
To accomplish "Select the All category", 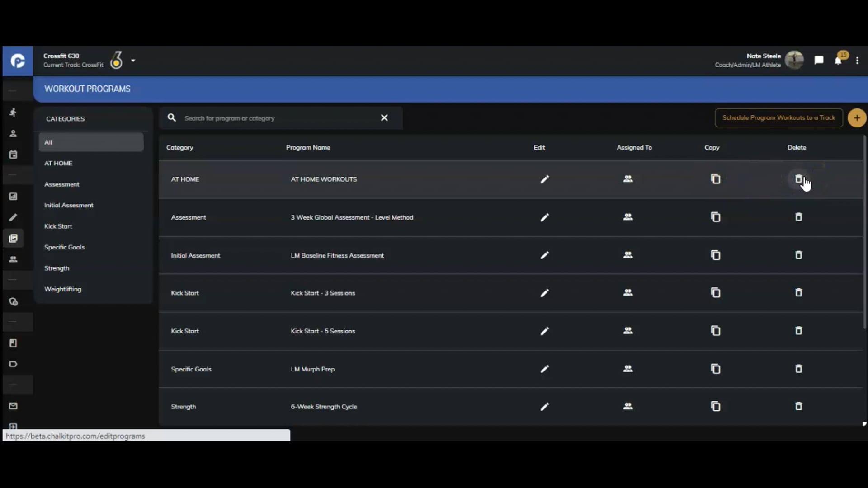I will coord(91,142).
